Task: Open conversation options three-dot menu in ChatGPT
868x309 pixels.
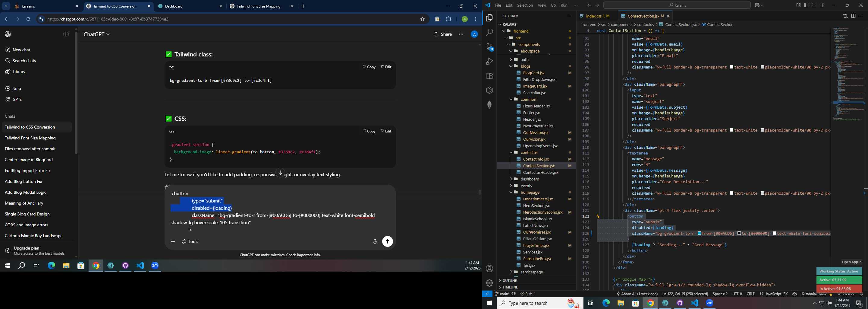Action: pyautogui.click(x=461, y=34)
